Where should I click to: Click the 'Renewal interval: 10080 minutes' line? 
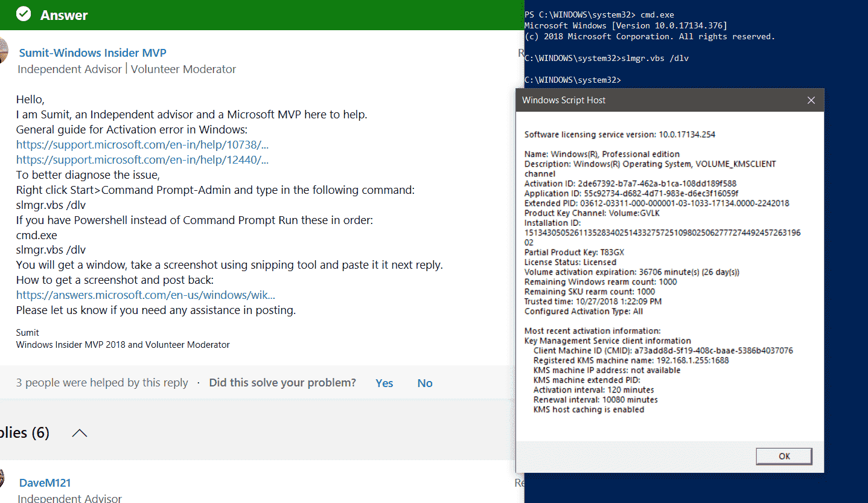click(596, 400)
